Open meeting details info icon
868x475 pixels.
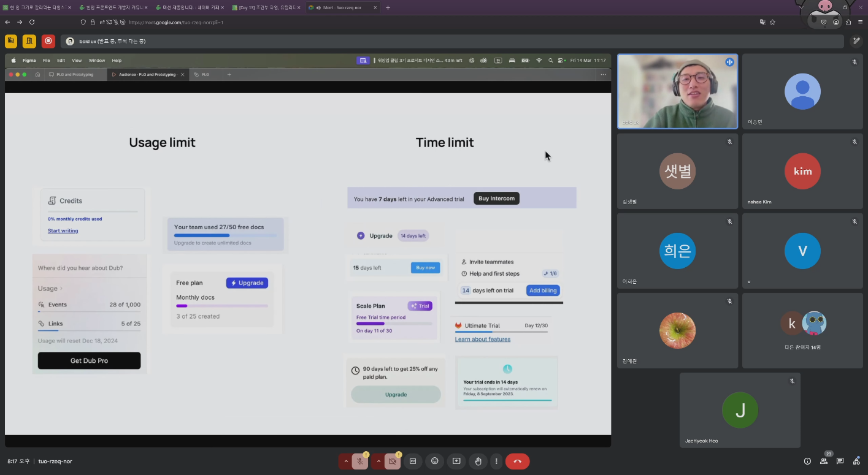click(807, 462)
